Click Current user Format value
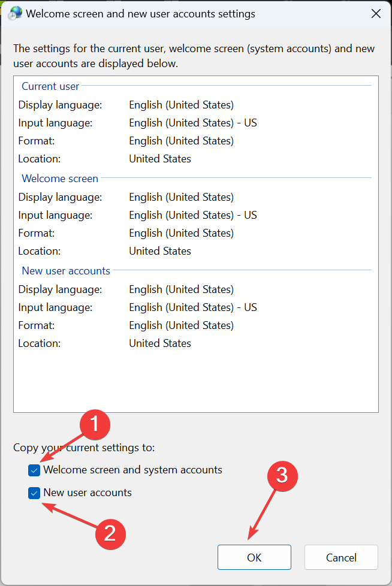 click(181, 141)
